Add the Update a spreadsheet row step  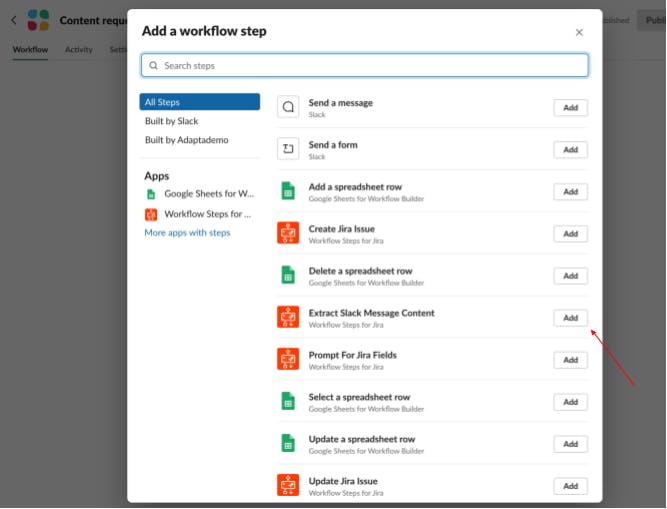point(570,444)
